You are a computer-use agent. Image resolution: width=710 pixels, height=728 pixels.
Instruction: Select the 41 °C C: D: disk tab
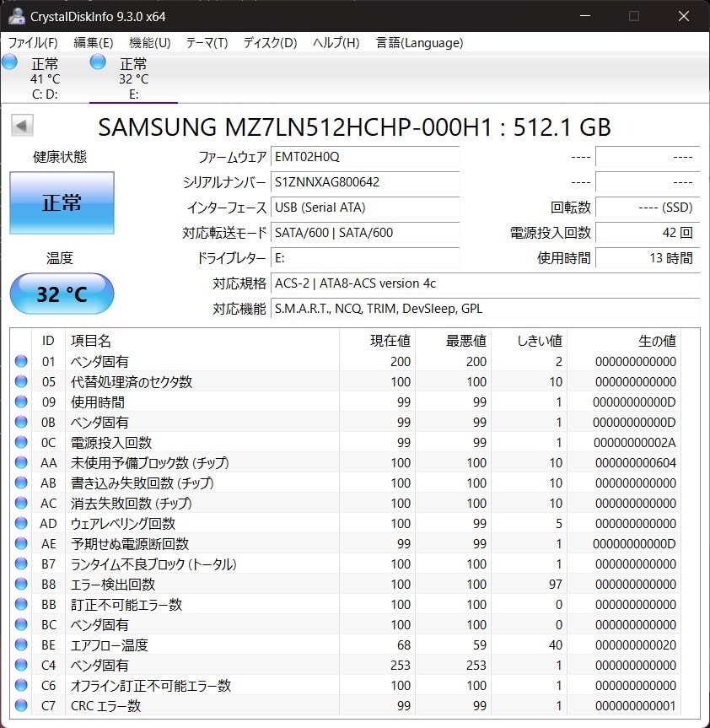coord(45,78)
